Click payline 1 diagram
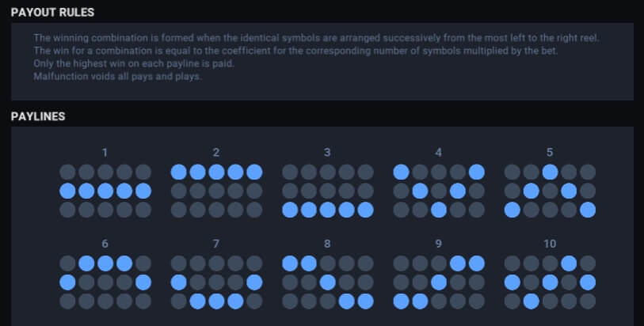Screen dimensions: 644x326 105,191
